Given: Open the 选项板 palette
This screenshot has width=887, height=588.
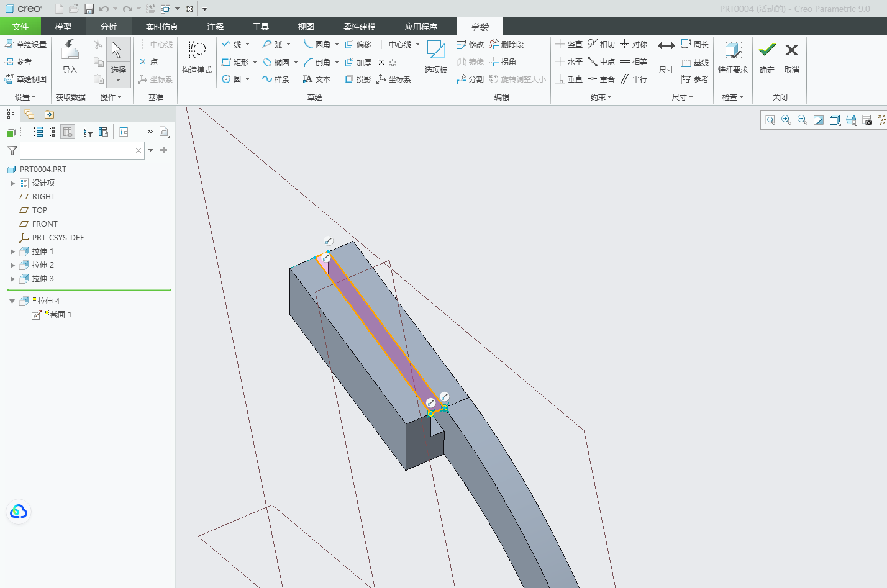Looking at the screenshot, I should coord(435,57).
